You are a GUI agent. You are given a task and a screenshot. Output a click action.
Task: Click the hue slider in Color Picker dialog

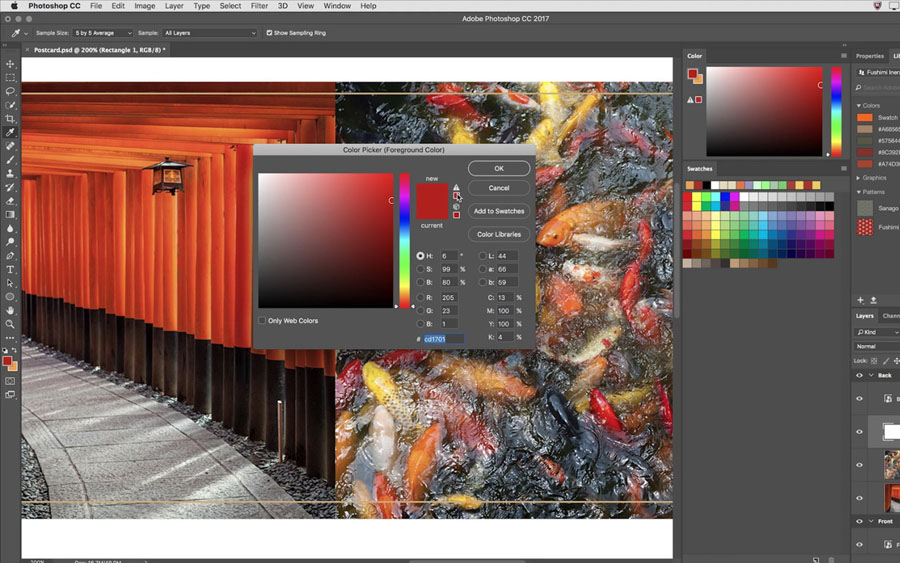click(x=405, y=240)
